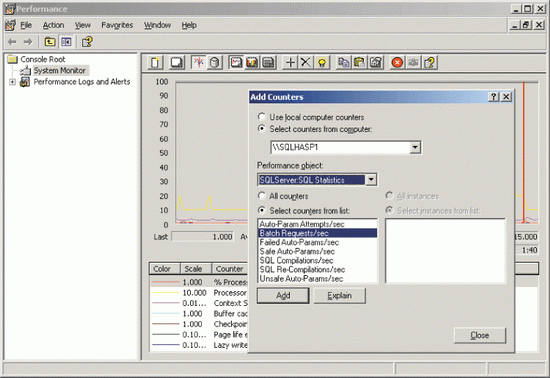Click the New Counter Set toolbar icon
550x378 pixels.
coord(155,62)
